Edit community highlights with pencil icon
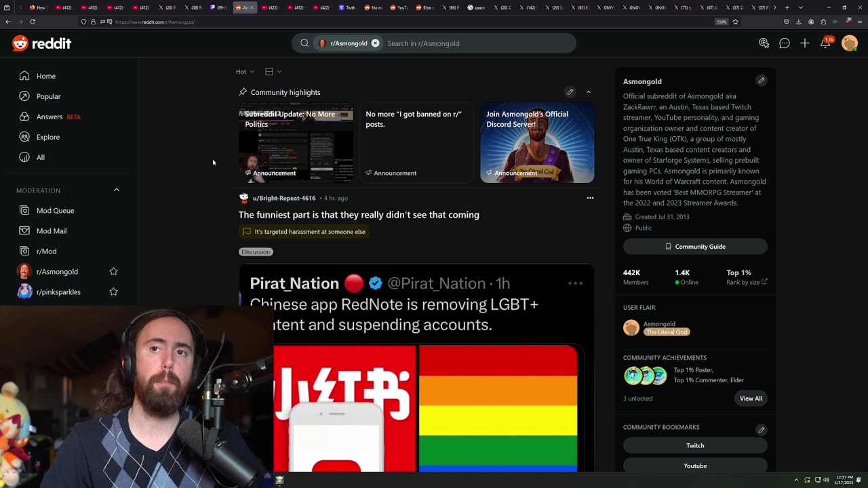 [570, 92]
